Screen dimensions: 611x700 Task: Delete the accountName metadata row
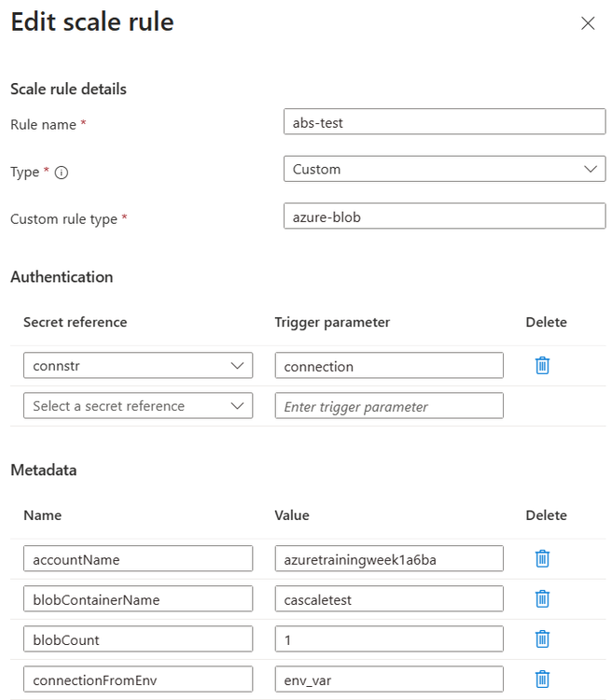click(542, 558)
